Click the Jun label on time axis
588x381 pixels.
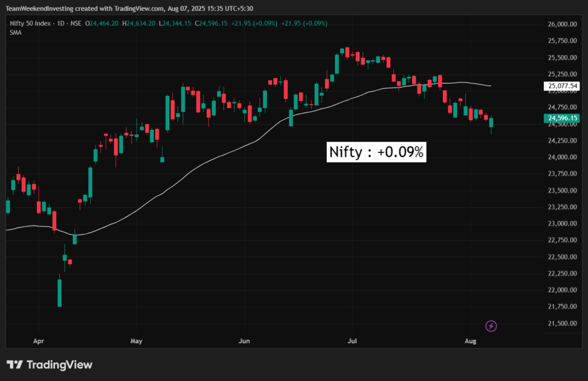[244, 341]
